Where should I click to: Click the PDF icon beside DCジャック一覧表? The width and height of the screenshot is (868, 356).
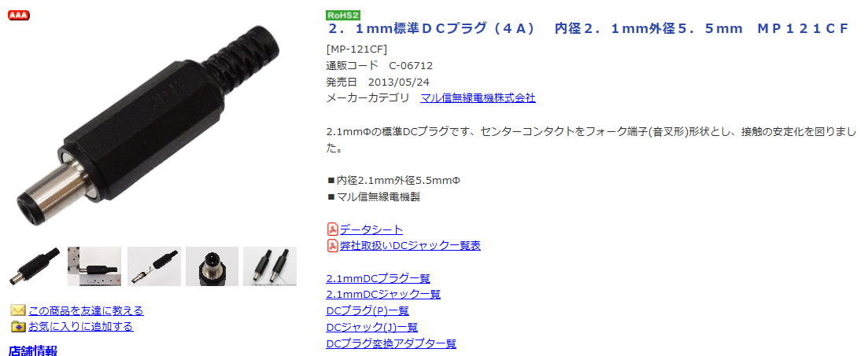332,245
